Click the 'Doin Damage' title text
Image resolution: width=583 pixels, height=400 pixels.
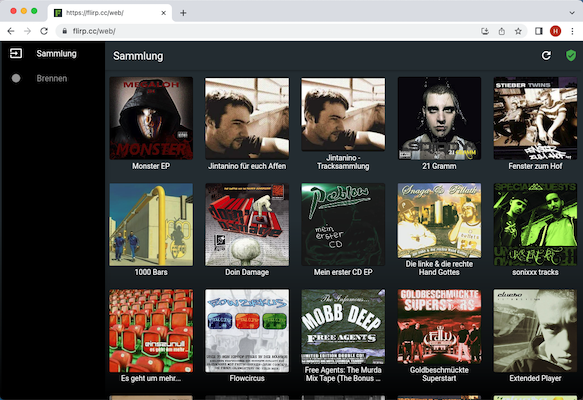(x=247, y=272)
